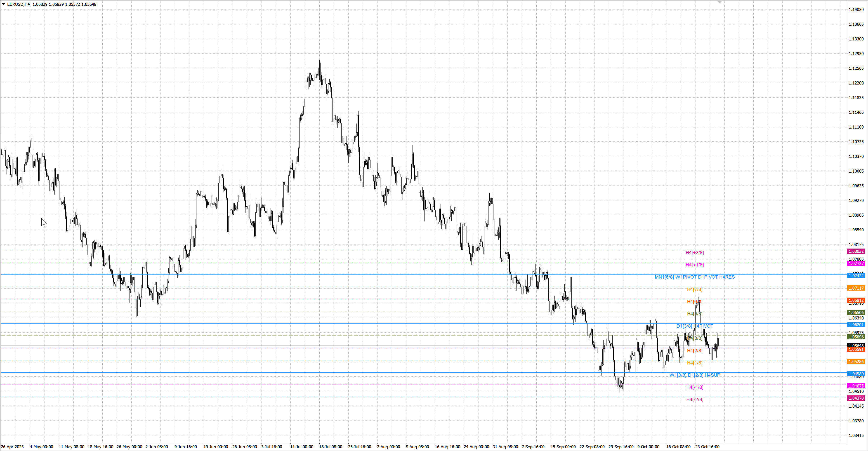The height and width of the screenshot is (451, 868).
Task: Click the orange 1.07117 price tag
Action: (x=856, y=288)
